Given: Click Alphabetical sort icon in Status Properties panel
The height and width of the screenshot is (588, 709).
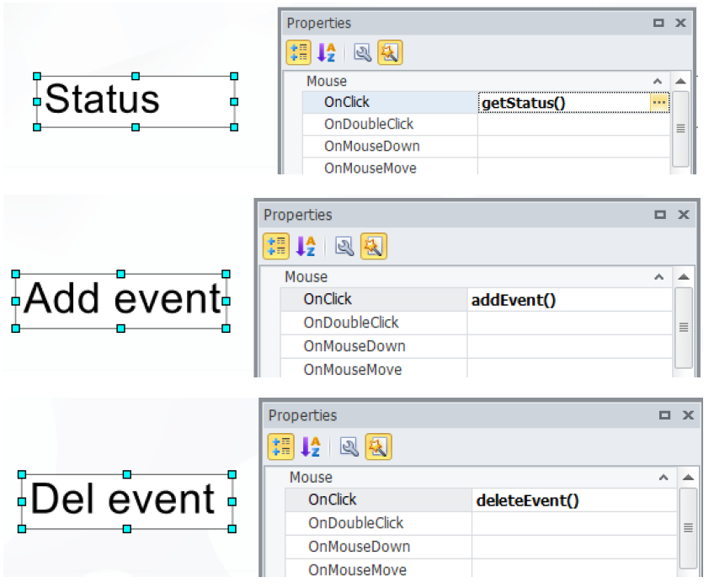Looking at the screenshot, I should [x=326, y=52].
